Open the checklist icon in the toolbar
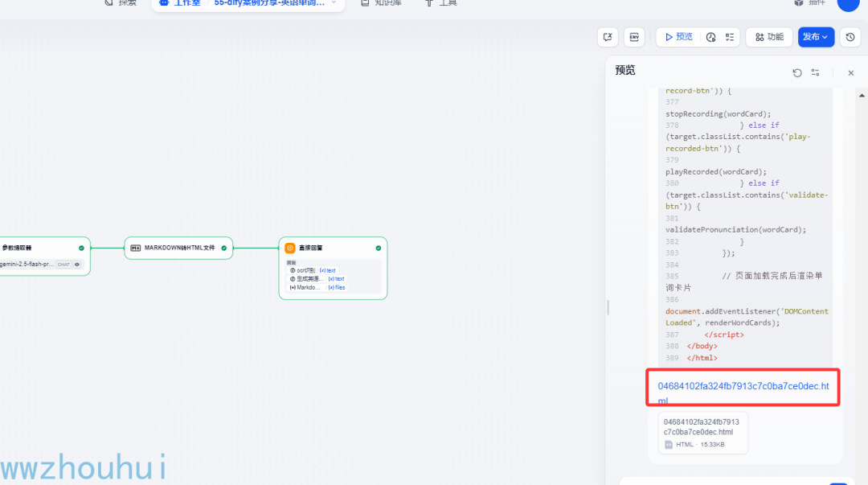The width and height of the screenshot is (868, 485). tap(730, 37)
